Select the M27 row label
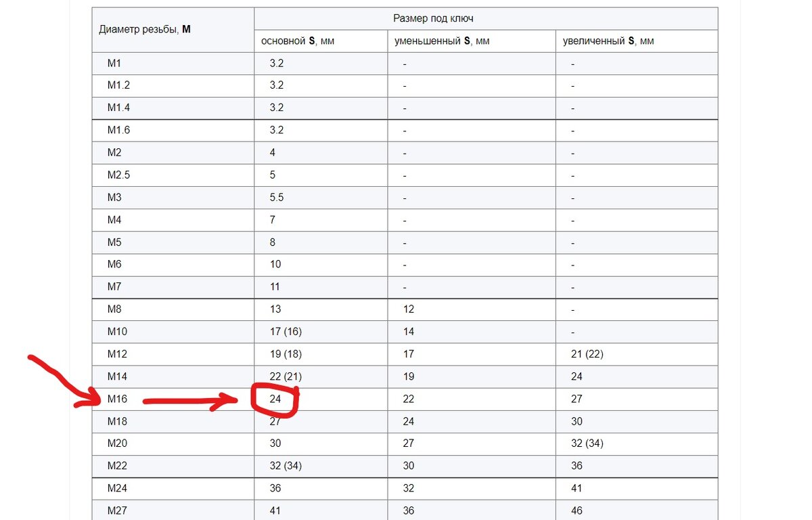Viewport: 812px width, 520px height. pyautogui.click(x=118, y=511)
